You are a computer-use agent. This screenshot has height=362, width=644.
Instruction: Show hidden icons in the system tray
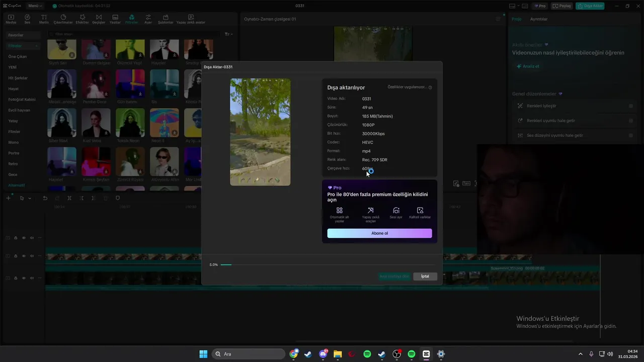[x=580, y=354]
